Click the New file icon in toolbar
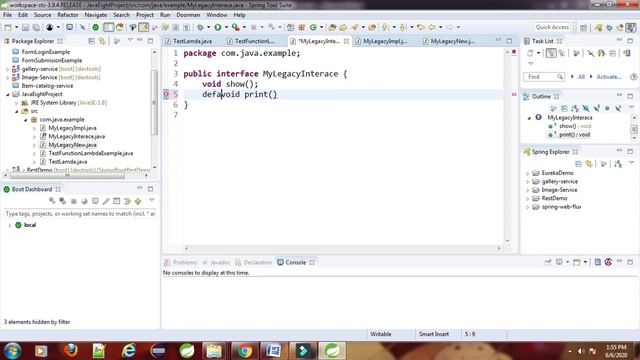The height and width of the screenshot is (360, 640). click(x=8, y=27)
